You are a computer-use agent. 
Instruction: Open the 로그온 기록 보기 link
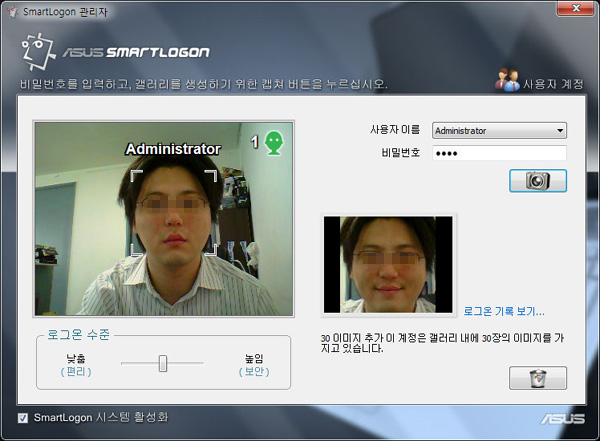(504, 311)
